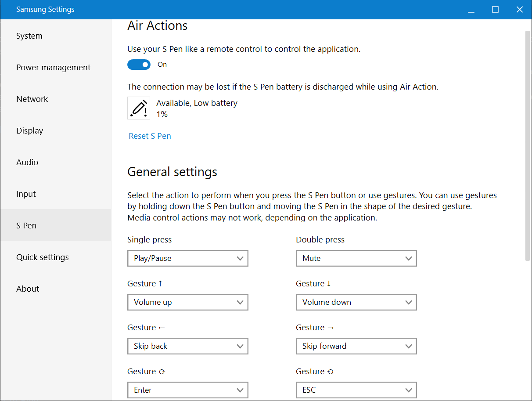Click the vertical scrollbar thumb
This screenshot has width=532, height=401.
[528, 146]
